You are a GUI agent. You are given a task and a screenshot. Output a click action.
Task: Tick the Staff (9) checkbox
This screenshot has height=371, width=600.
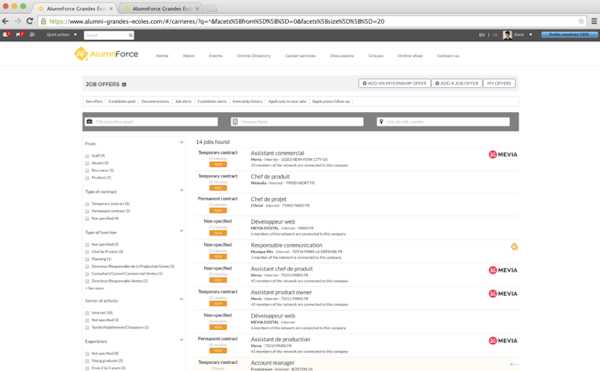coord(87,156)
